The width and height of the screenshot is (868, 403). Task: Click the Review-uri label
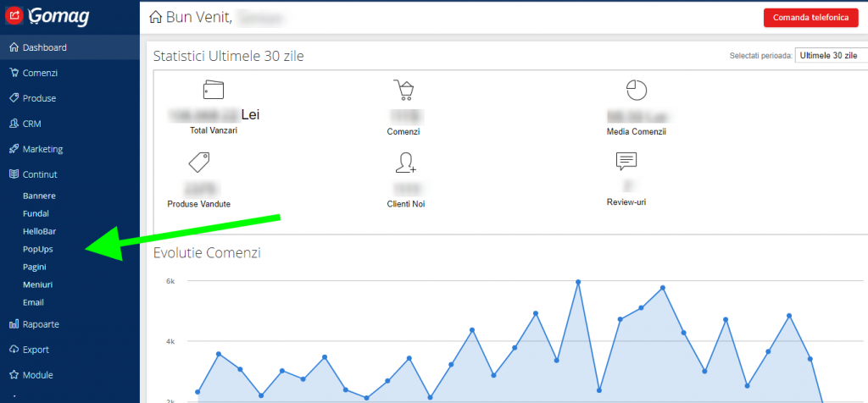626,201
